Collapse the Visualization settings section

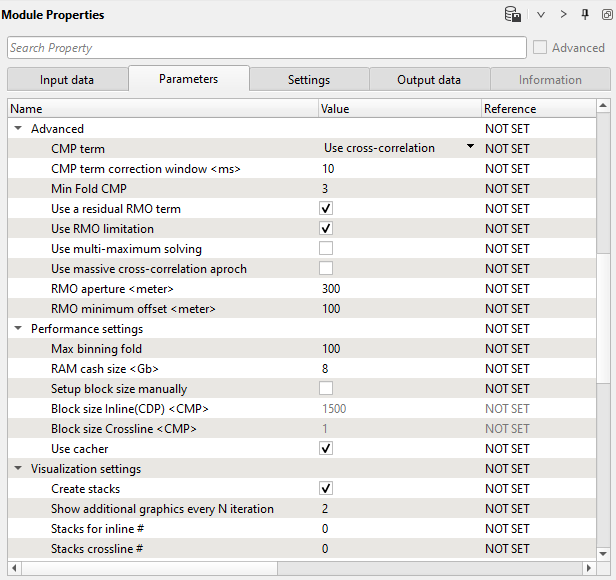(x=18, y=469)
